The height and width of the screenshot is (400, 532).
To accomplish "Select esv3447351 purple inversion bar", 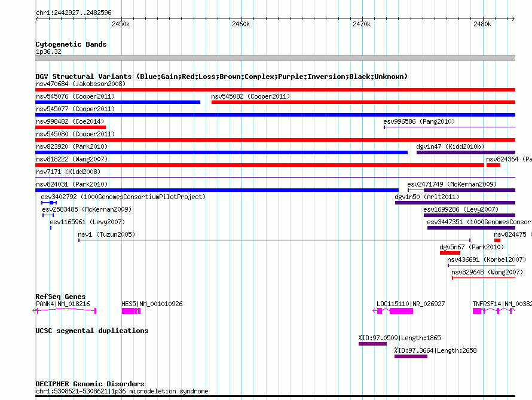I will 471,228.
